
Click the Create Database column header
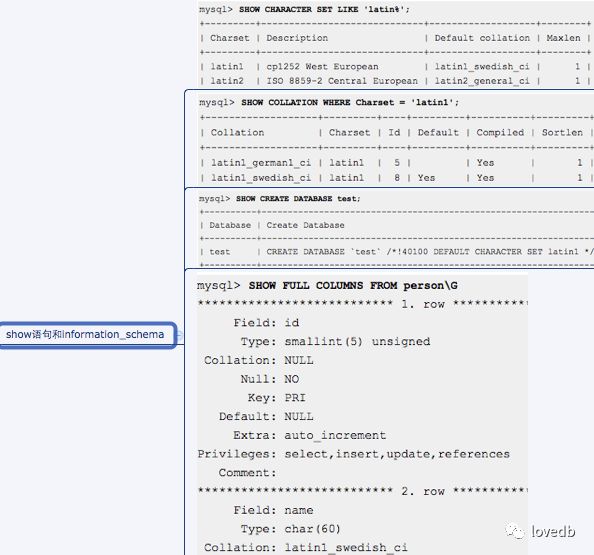(305, 225)
